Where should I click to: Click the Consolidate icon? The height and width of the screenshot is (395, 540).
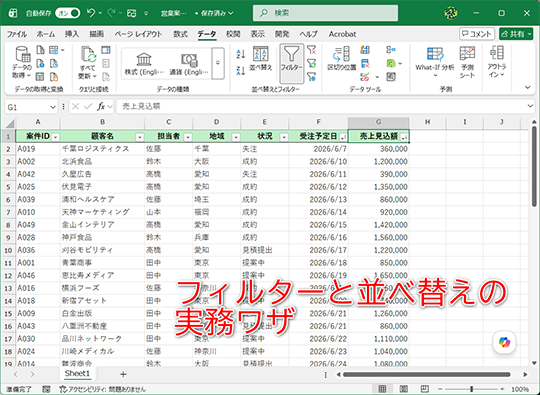click(x=391, y=50)
